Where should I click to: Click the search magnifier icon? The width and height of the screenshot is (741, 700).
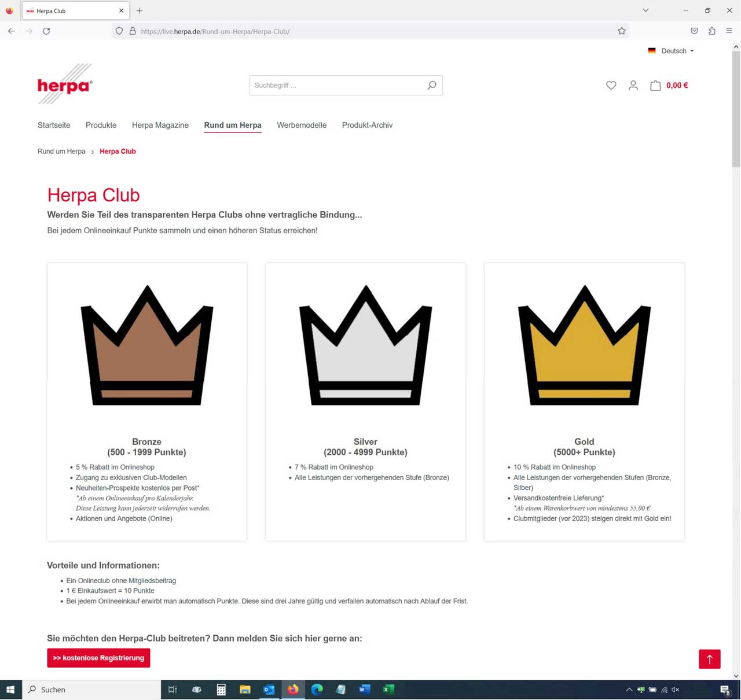coord(431,86)
